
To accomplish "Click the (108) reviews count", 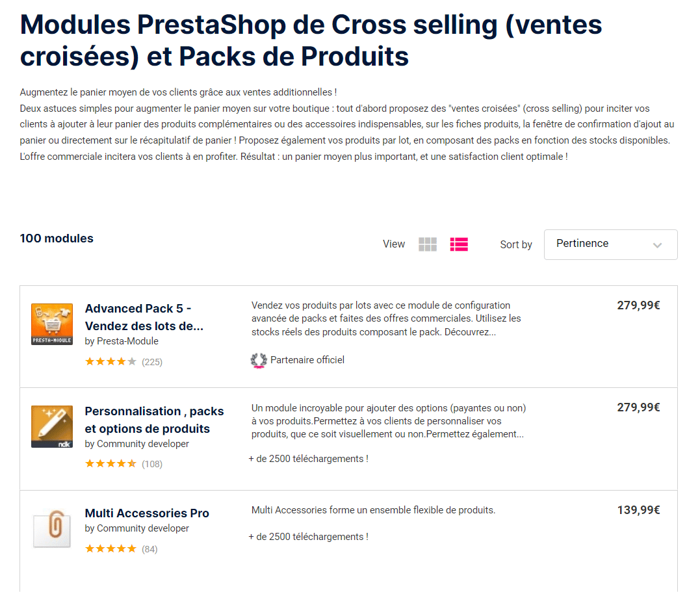I will point(152,464).
